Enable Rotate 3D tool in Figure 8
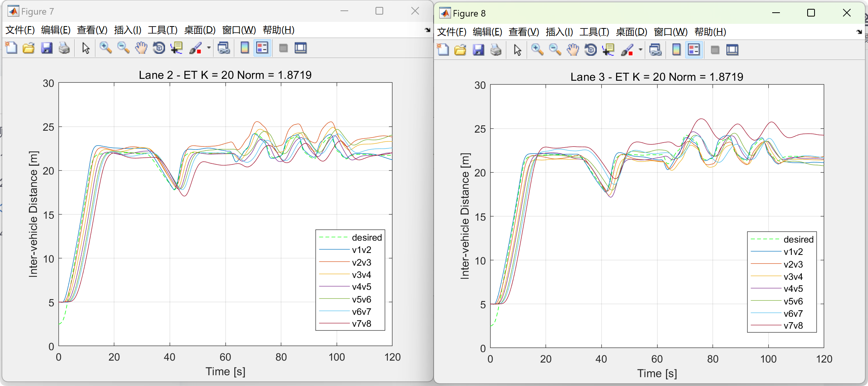 [591, 50]
